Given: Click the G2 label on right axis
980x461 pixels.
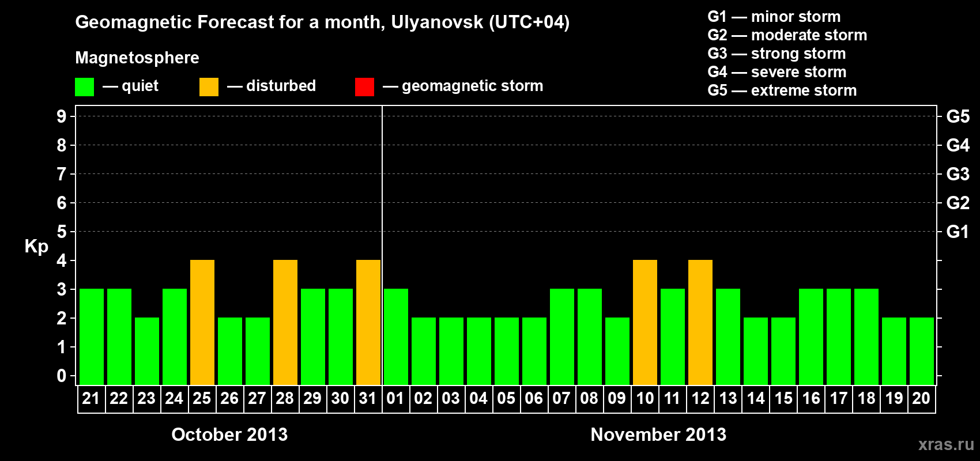Looking at the screenshot, I should [x=958, y=203].
